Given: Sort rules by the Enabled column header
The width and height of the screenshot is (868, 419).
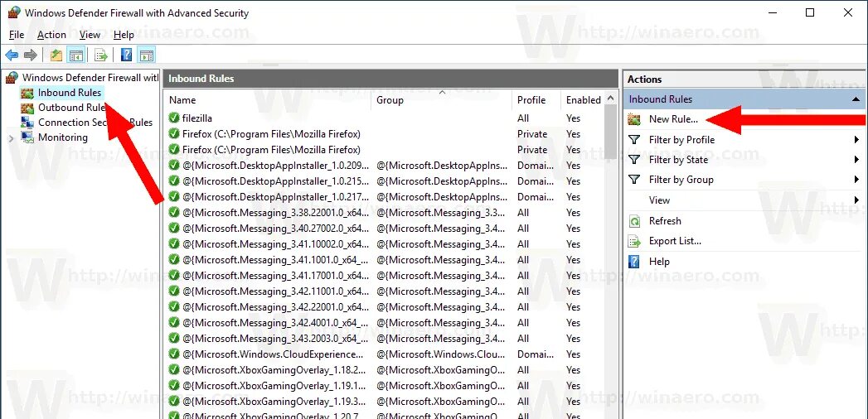Looking at the screenshot, I should [583, 100].
